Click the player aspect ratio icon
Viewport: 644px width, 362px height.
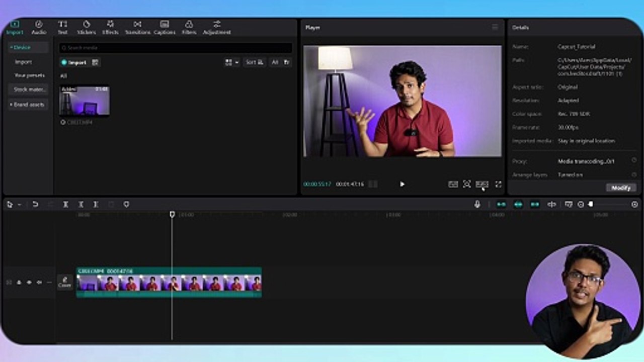click(x=482, y=185)
